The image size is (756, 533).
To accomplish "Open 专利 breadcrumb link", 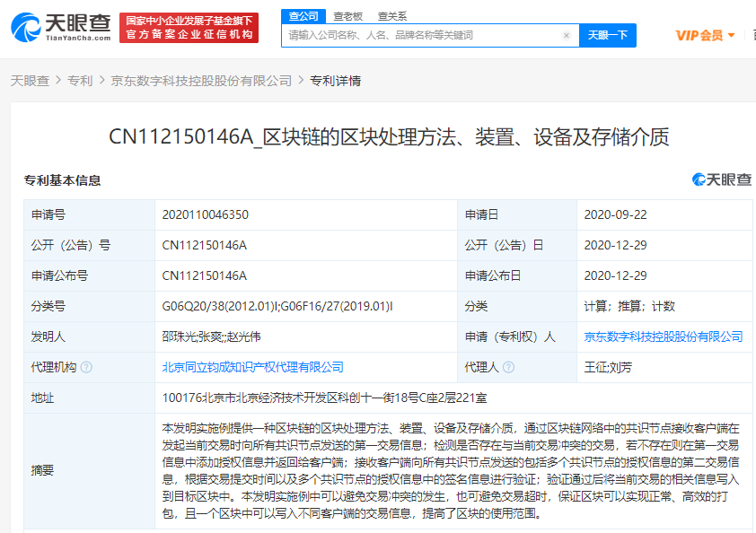I will (80, 81).
